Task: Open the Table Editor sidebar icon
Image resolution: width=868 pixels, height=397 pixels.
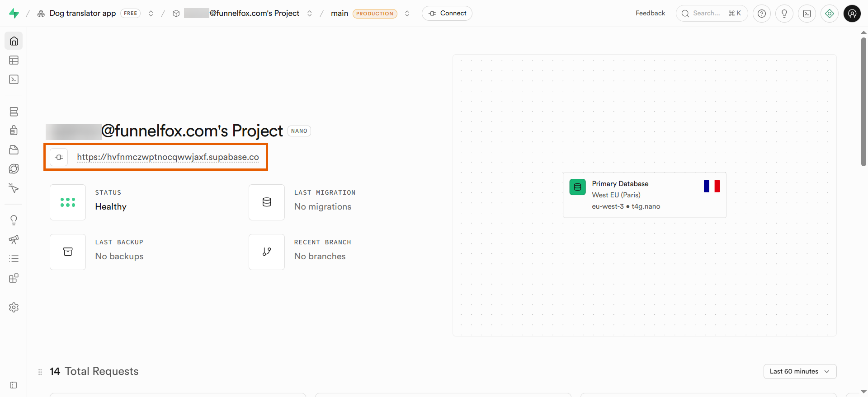Action: 14,60
